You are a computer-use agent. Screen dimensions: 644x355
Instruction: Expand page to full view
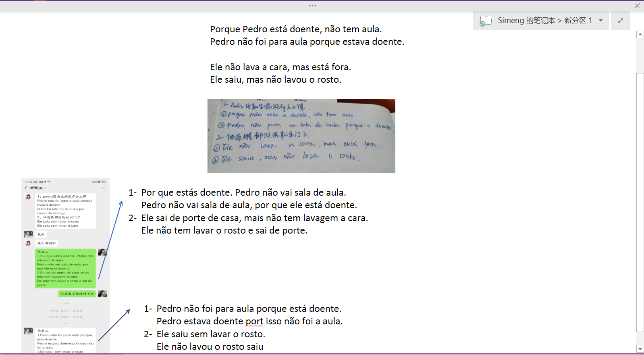621,21
